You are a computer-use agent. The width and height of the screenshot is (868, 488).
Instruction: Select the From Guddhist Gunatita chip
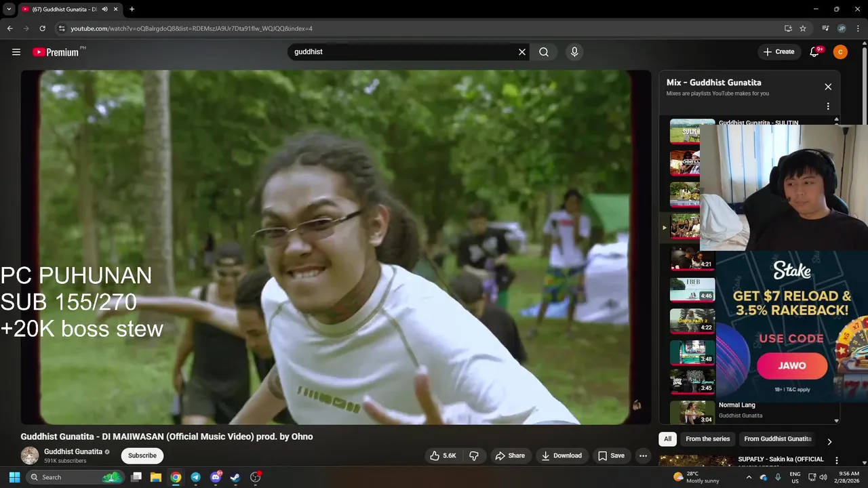(778, 439)
